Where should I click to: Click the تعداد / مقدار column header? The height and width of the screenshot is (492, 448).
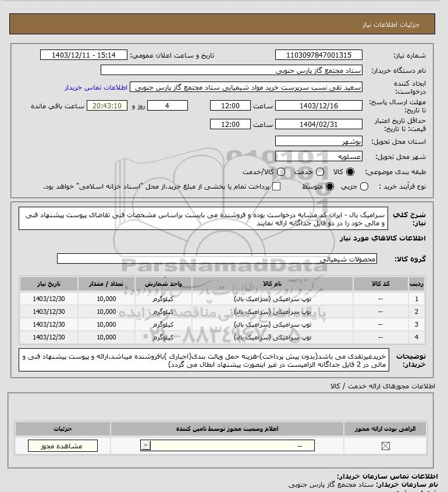[106, 284]
